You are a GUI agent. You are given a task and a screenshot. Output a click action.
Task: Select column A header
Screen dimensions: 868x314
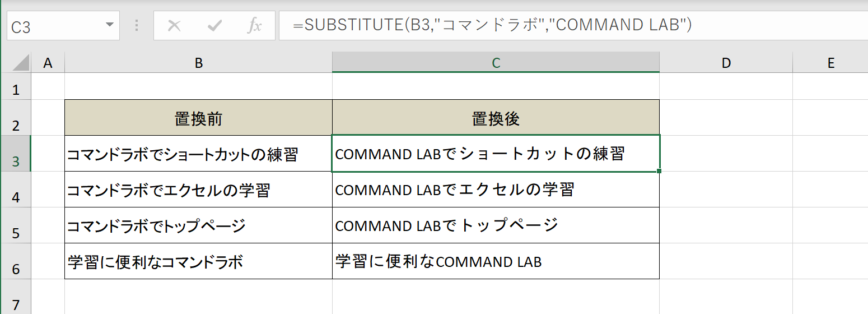(x=48, y=63)
